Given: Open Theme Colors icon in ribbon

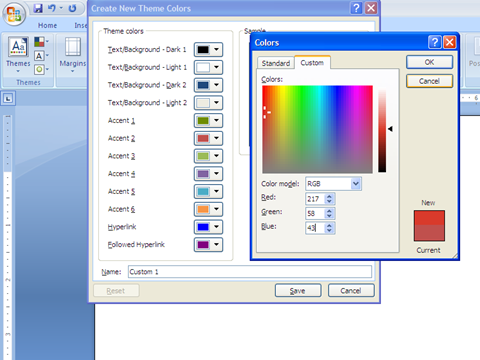Looking at the screenshot, I should (40, 42).
